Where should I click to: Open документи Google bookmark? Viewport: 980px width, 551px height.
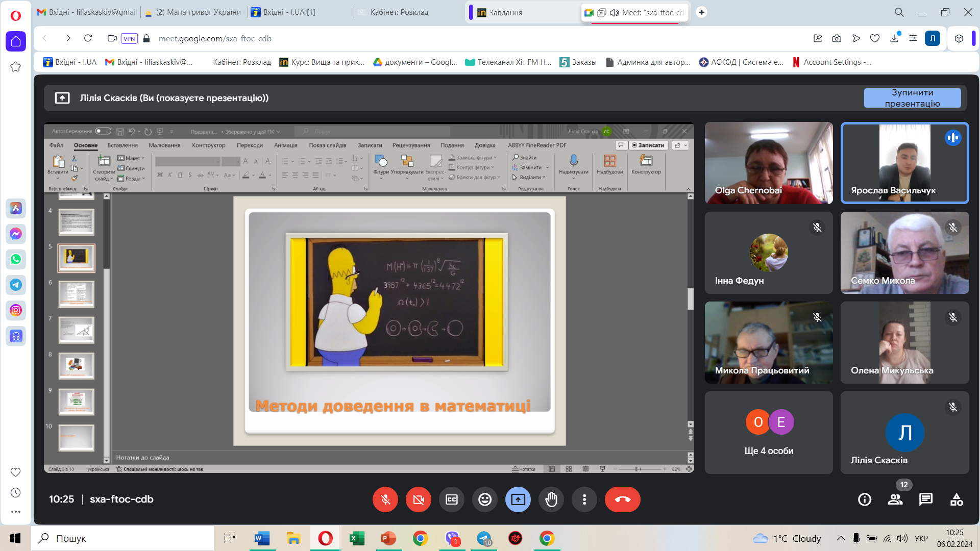[415, 62]
